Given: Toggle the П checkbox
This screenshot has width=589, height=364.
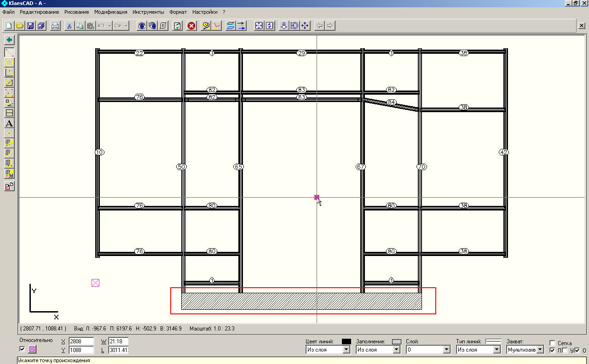Looking at the screenshot, I should coord(553,351).
